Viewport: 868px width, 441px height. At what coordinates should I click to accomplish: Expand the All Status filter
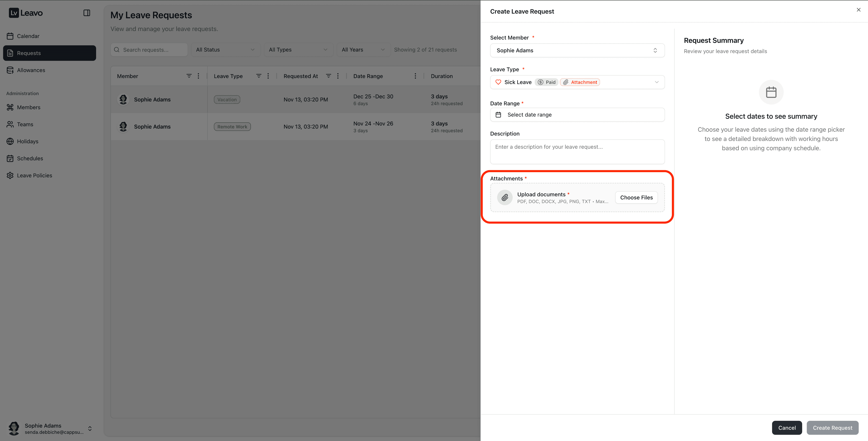(225, 50)
